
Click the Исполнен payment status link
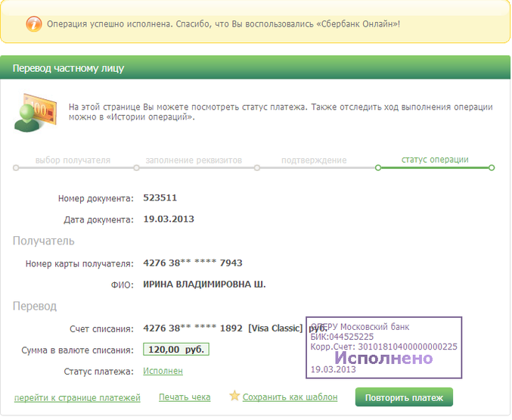point(163,371)
